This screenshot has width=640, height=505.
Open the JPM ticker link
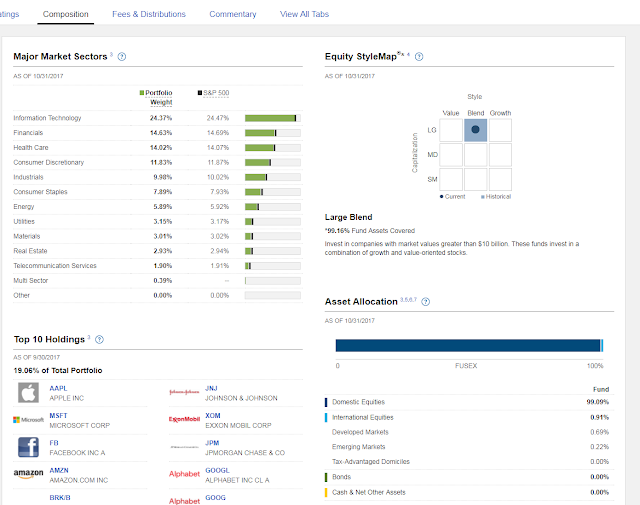(x=212, y=443)
